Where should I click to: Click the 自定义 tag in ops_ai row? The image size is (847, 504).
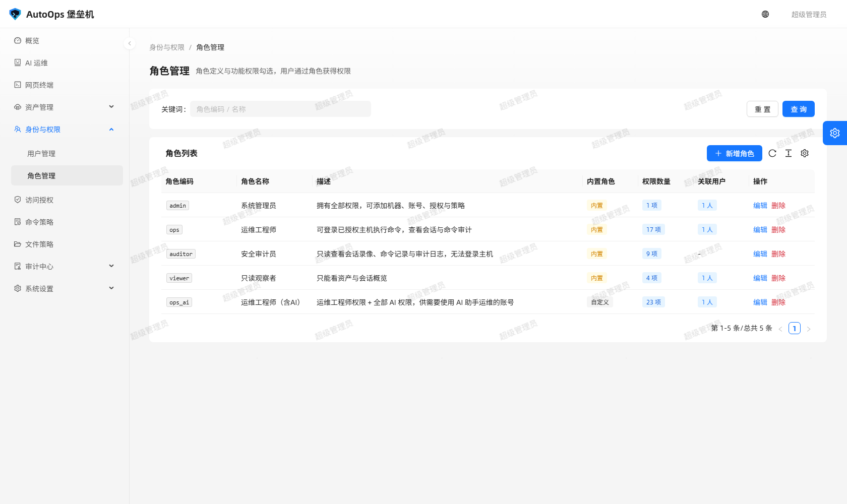click(600, 302)
